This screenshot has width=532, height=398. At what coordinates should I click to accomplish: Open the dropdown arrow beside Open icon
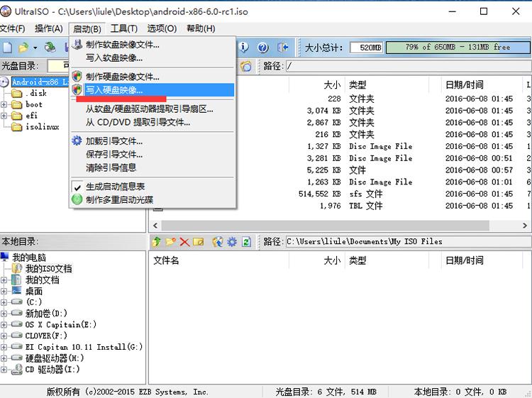[35, 48]
